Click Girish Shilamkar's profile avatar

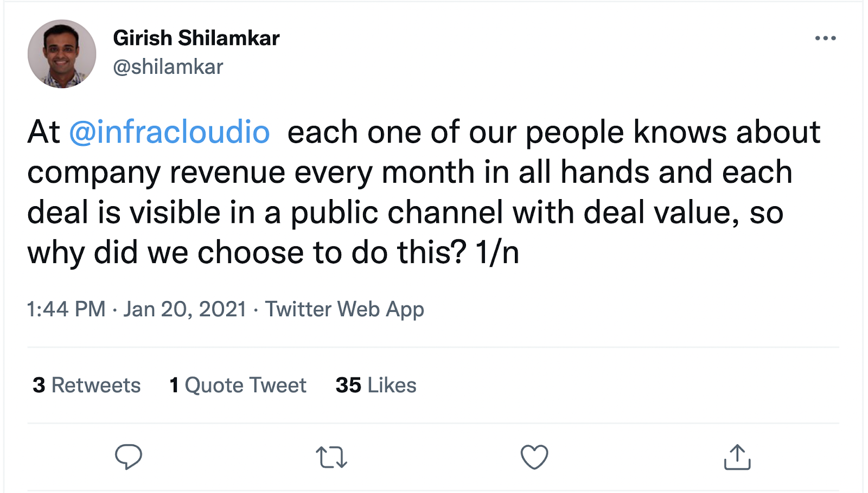point(62,54)
